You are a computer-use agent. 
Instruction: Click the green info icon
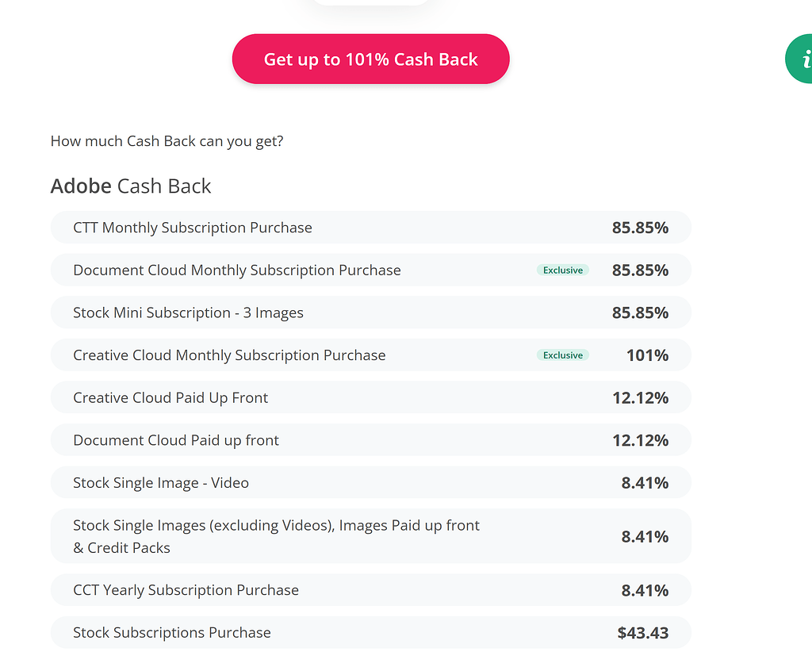(800, 59)
